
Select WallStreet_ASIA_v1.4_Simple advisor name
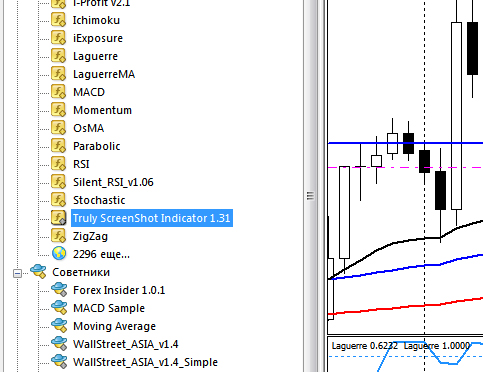point(145,362)
